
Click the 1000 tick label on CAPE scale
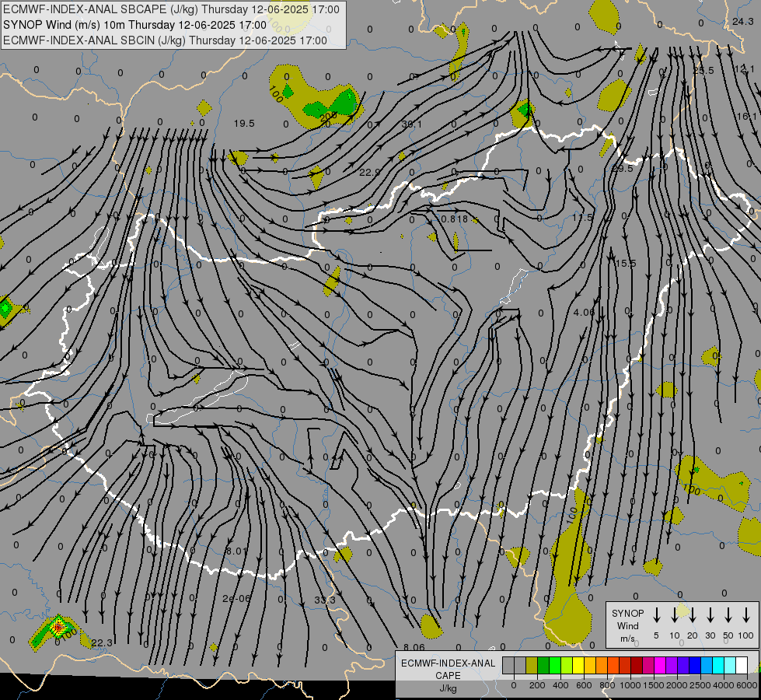[630, 685]
